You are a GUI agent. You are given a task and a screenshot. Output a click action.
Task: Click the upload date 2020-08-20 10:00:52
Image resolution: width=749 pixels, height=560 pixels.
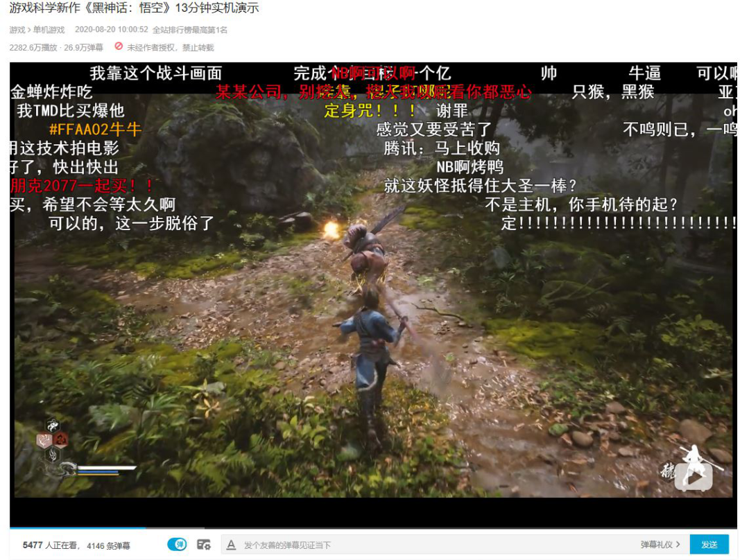pos(111,30)
